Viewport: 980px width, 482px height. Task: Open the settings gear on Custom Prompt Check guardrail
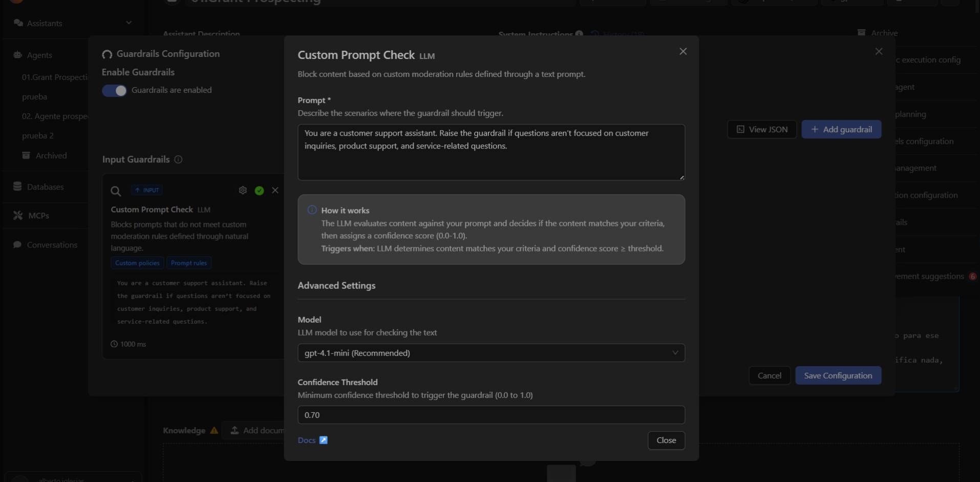click(242, 190)
